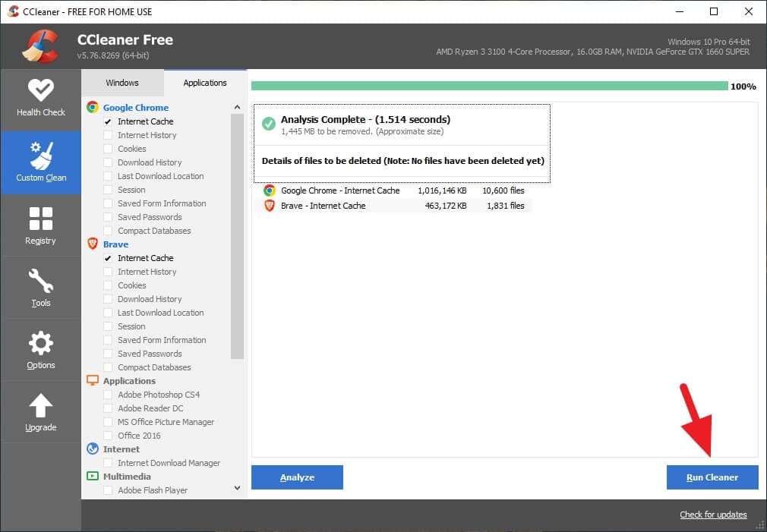This screenshot has width=767, height=532.
Task: Click the Brave browser icon
Action: click(93, 244)
